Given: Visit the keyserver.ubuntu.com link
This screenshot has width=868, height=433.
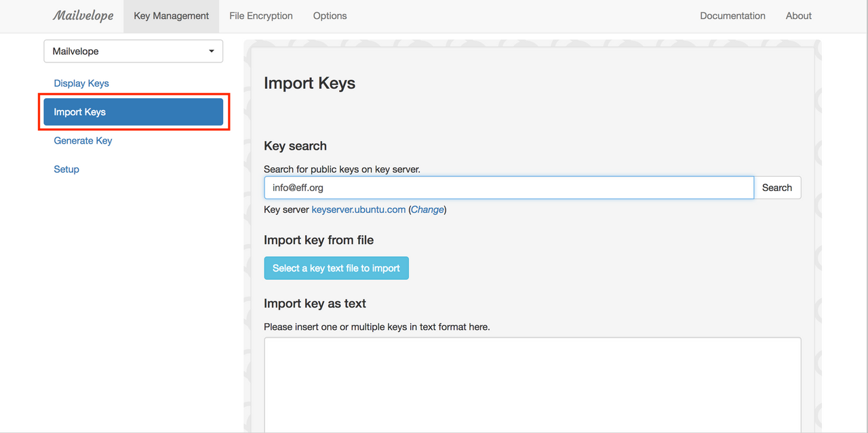Looking at the screenshot, I should pos(358,209).
